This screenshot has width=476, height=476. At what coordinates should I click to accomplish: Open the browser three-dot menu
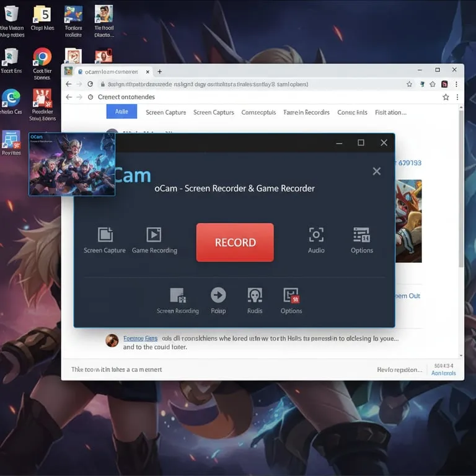pos(457,84)
